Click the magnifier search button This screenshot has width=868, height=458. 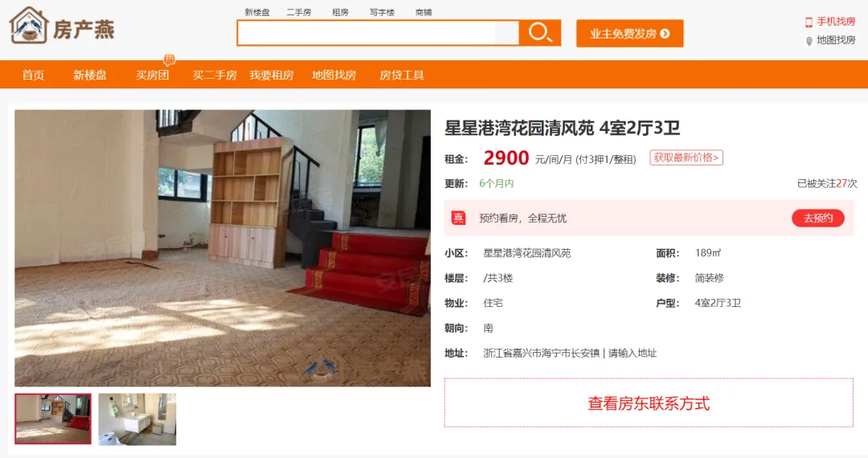540,33
